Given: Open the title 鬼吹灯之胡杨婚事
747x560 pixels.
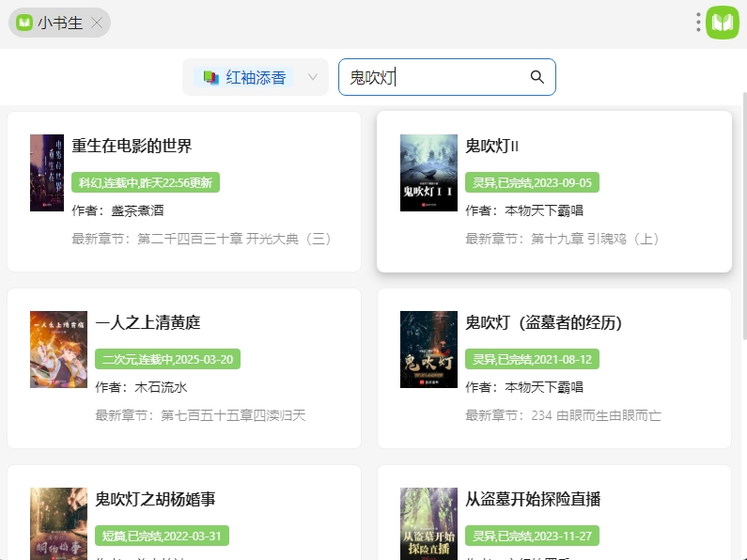Looking at the screenshot, I should pos(155,499).
